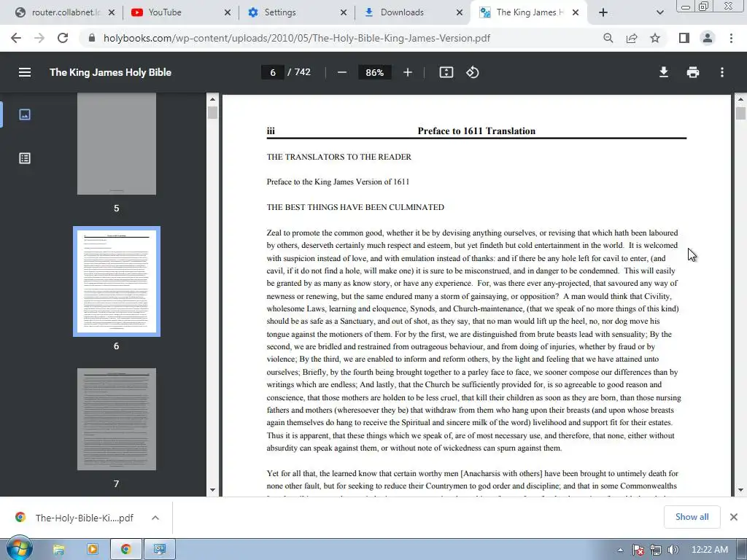Open Chrome three-dot menu
The image size is (747, 560).
click(x=731, y=38)
